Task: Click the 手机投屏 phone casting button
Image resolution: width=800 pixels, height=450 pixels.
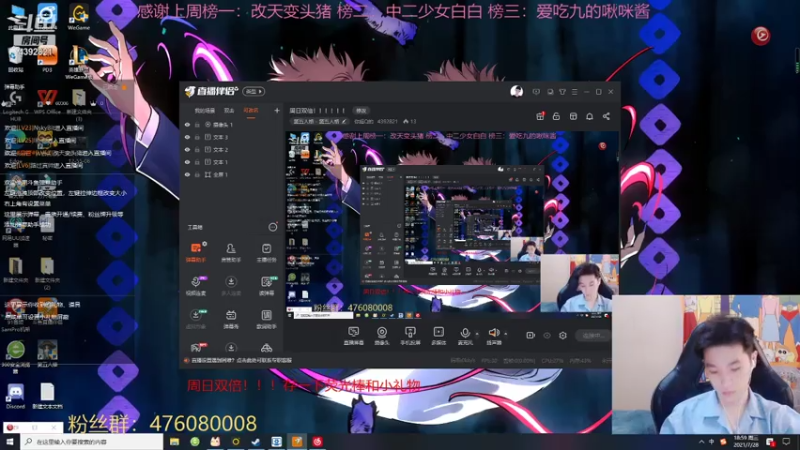Action: coord(410,336)
